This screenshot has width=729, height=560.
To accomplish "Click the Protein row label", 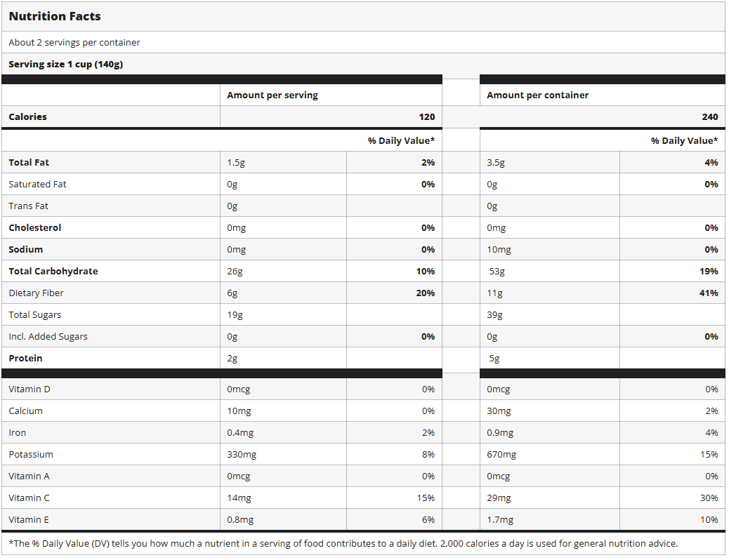I will coord(25,359).
